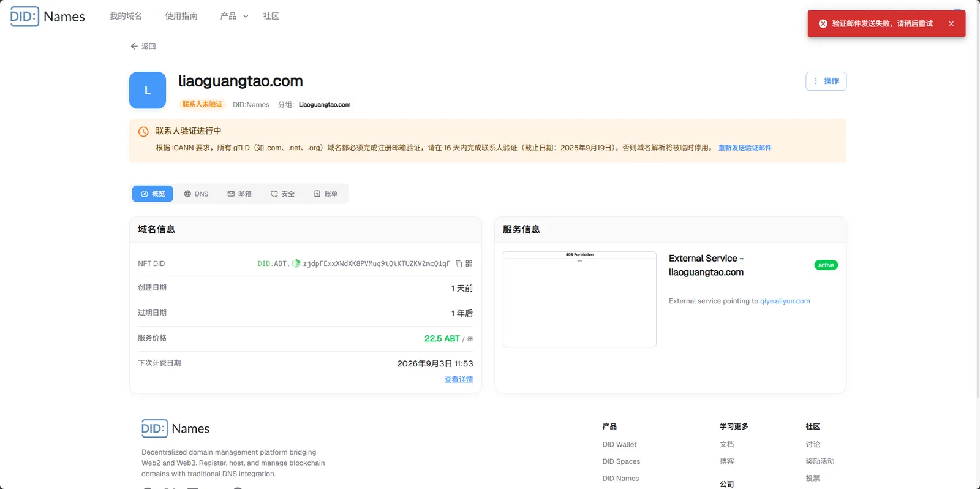This screenshot has height=489, width=980.
Task: Click the External Service - liaoguangtao.com title
Action: (706, 265)
